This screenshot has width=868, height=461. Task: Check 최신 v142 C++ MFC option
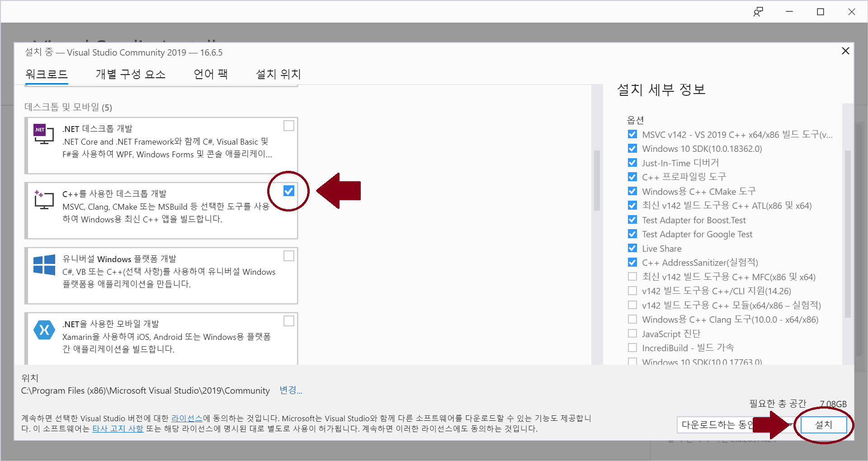pyautogui.click(x=632, y=277)
